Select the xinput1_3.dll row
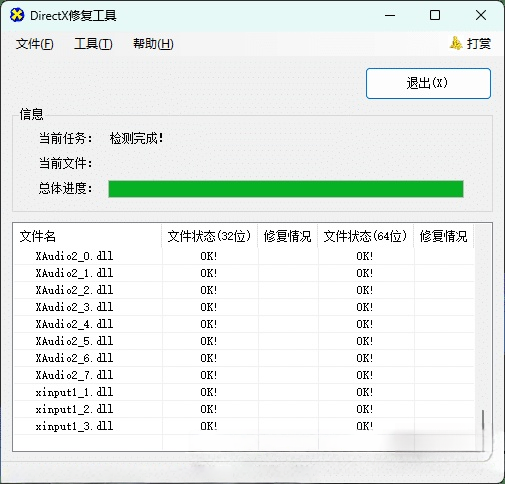 click(x=244, y=426)
